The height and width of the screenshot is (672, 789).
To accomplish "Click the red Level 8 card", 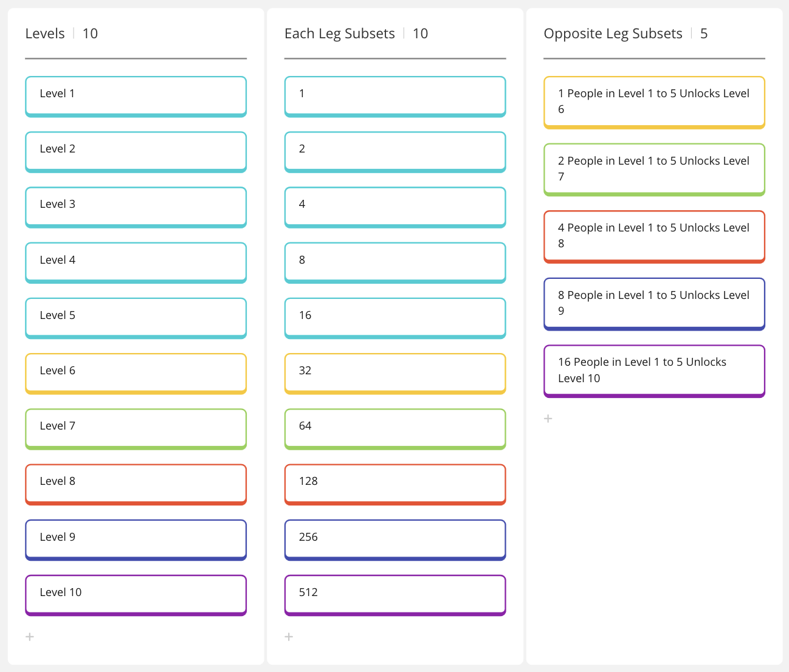I will click(x=136, y=484).
